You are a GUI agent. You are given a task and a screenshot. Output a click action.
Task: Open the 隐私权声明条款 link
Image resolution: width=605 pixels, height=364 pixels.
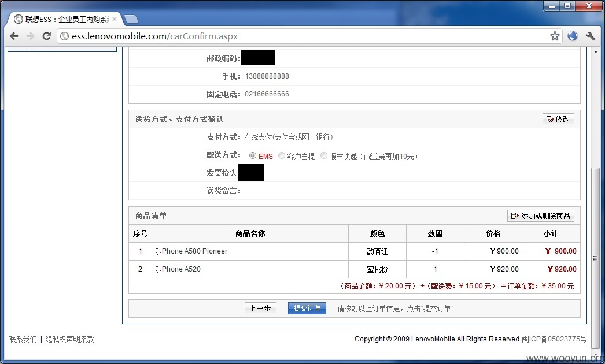[70, 339]
